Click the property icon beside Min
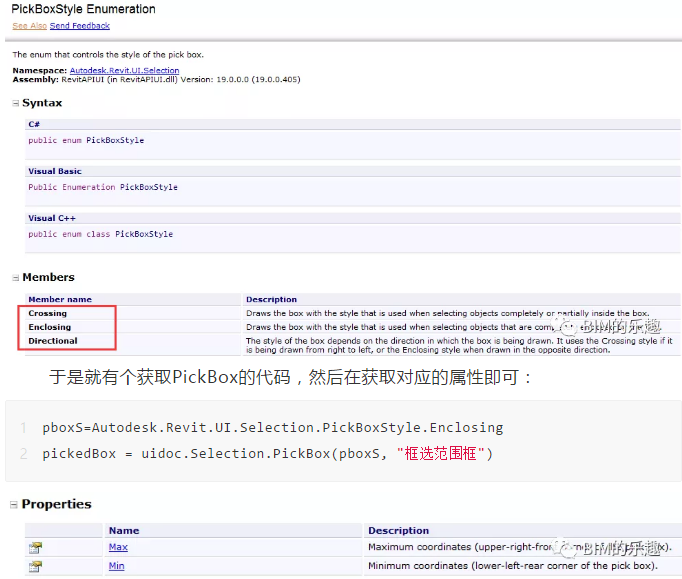This screenshot has width=682, height=579. click(35, 566)
